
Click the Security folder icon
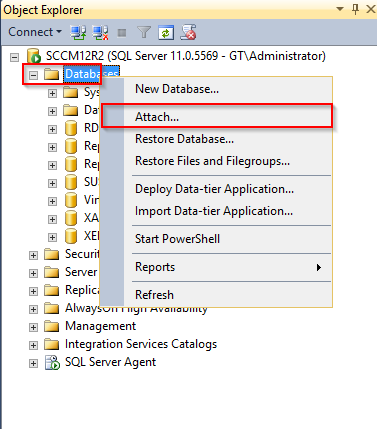pyautogui.click(x=52, y=255)
